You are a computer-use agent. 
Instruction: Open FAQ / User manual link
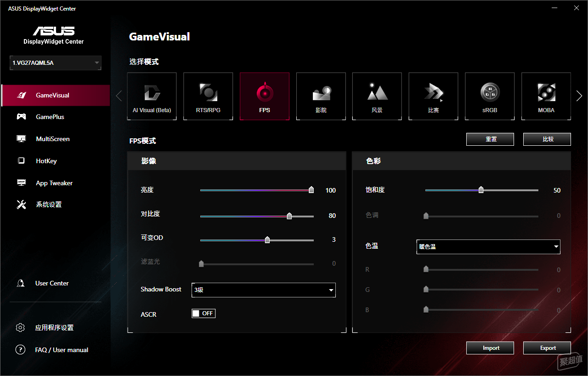[62, 350]
